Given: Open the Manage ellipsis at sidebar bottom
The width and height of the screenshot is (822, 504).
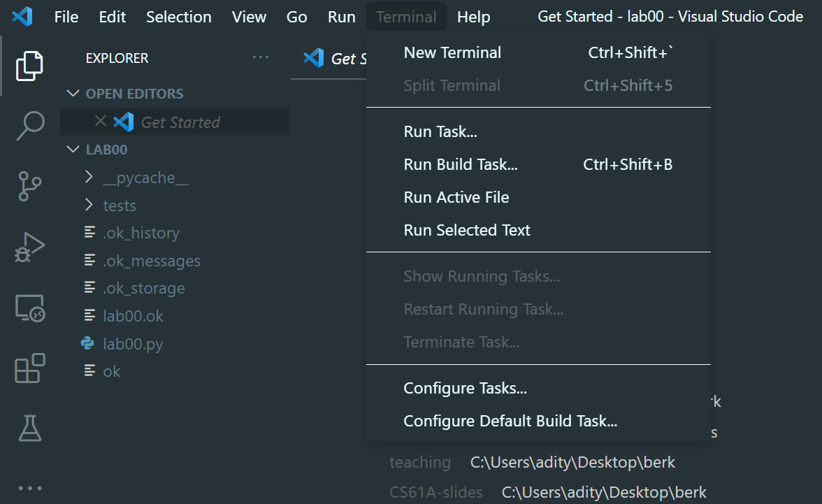Looking at the screenshot, I should tap(29, 487).
